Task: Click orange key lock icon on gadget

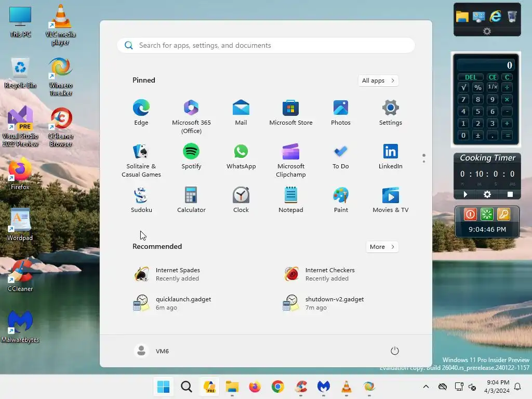Action: 503,214
